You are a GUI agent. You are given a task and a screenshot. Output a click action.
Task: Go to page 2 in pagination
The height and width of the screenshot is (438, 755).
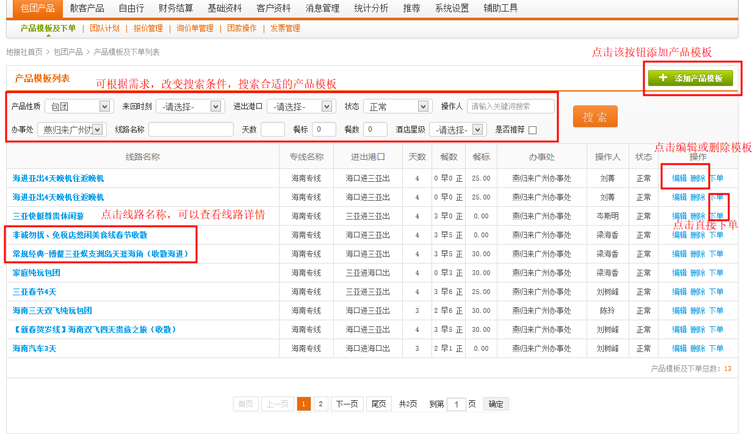pyautogui.click(x=320, y=404)
